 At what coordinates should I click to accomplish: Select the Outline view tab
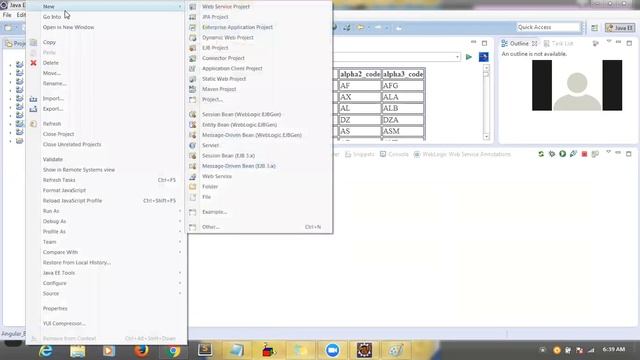click(x=519, y=43)
